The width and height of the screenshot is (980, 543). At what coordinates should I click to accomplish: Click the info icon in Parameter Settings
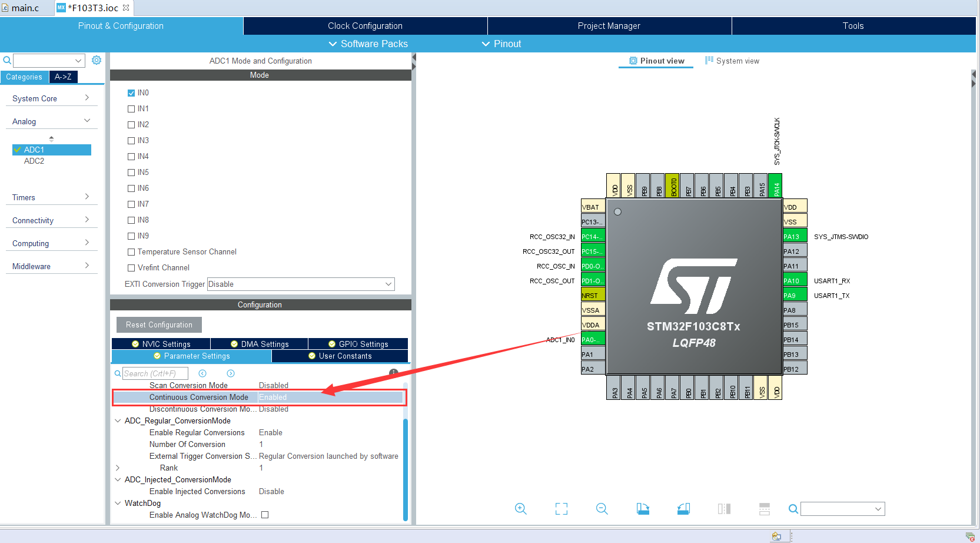[394, 372]
